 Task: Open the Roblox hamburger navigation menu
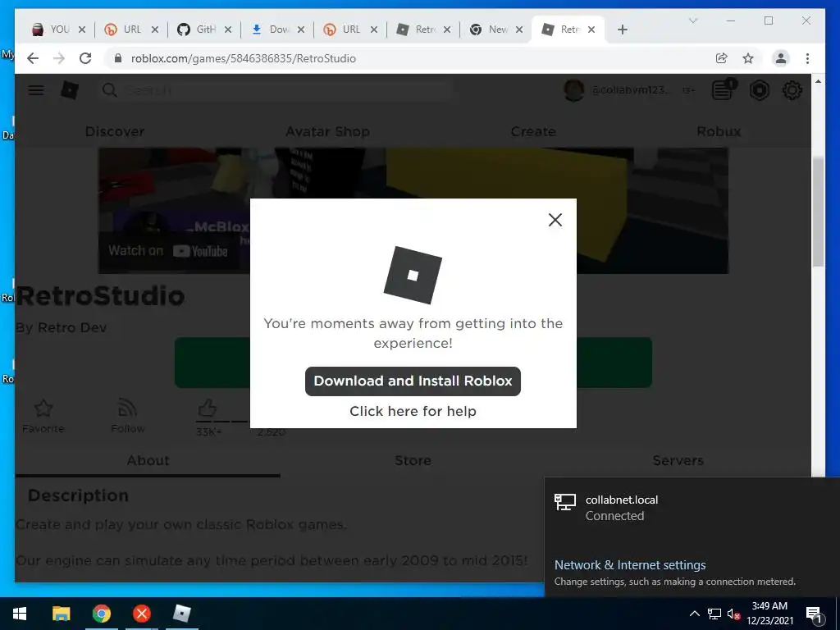36,90
